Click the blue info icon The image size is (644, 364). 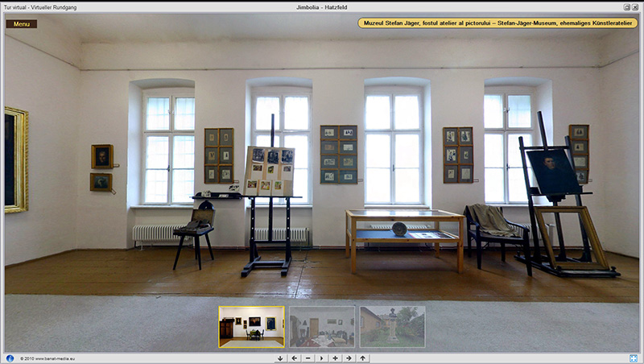tap(10, 358)
